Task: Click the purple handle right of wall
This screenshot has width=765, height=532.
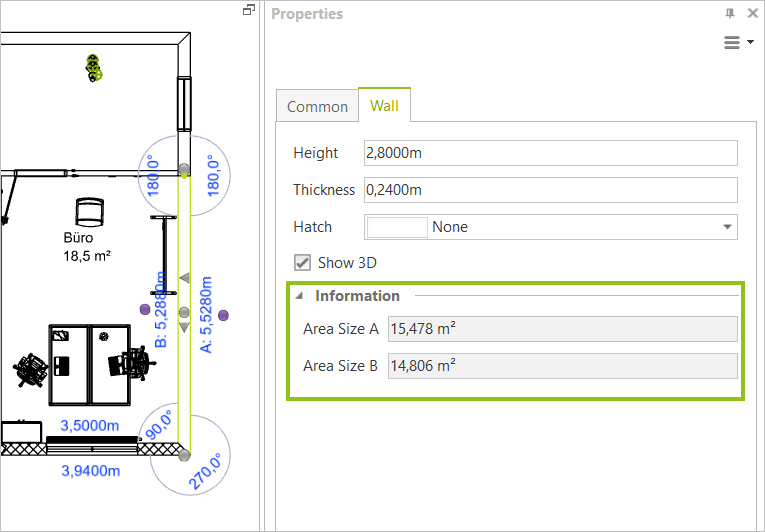Action: (x=223, y=315)
